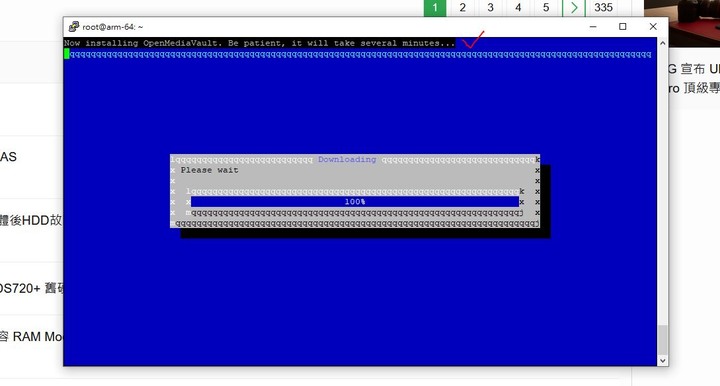Open the background post mentioning HDD

coord(31,220)
